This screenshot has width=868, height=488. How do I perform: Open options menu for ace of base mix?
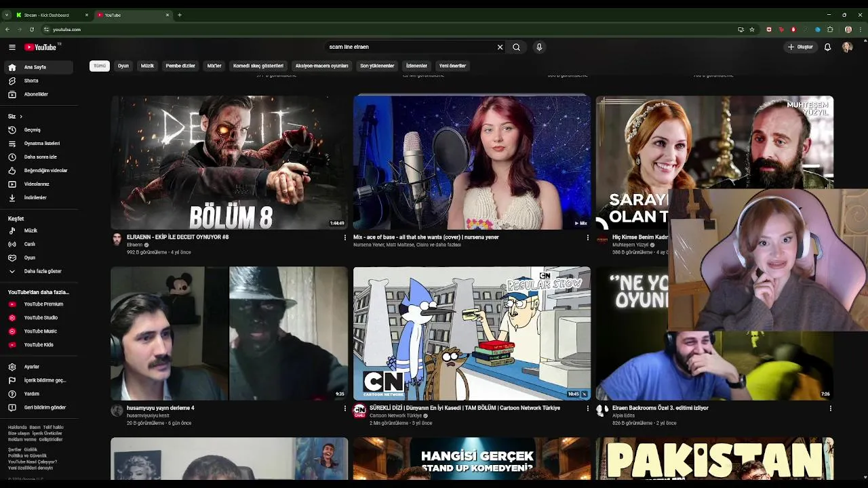587,238
